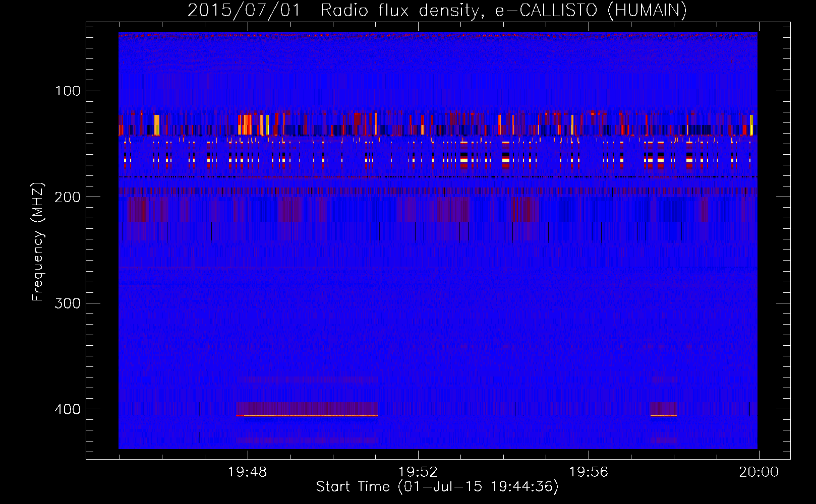This screenshot has height=504, width=816.
Task: Click the short orange emission line near 19:58
Action: click(663, 415)
